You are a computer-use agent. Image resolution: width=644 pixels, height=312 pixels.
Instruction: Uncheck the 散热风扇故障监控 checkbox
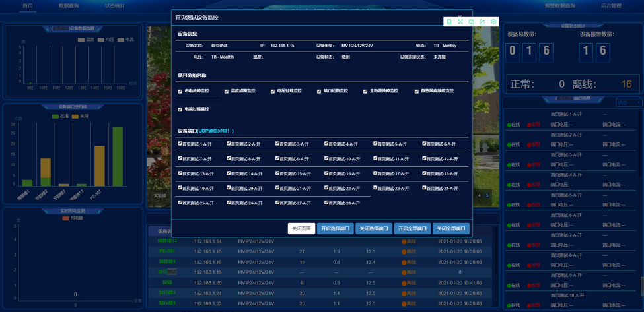pos(417,92)
